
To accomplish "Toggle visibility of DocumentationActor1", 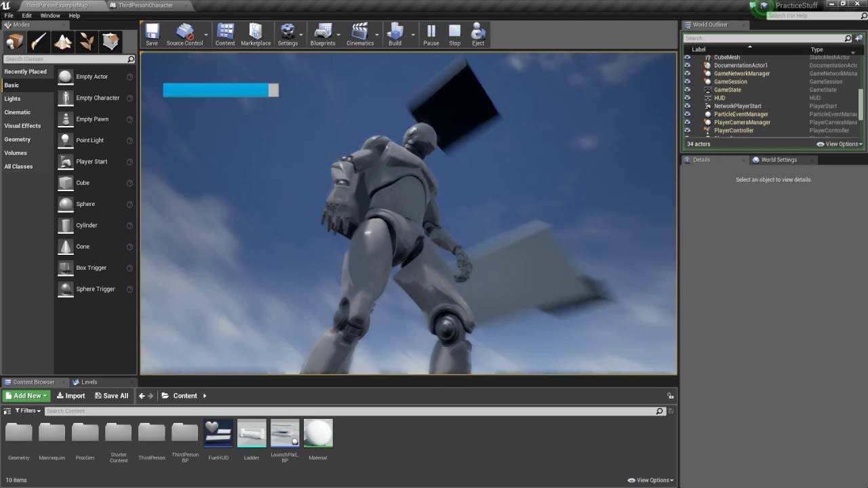I will tap(687, 66).
